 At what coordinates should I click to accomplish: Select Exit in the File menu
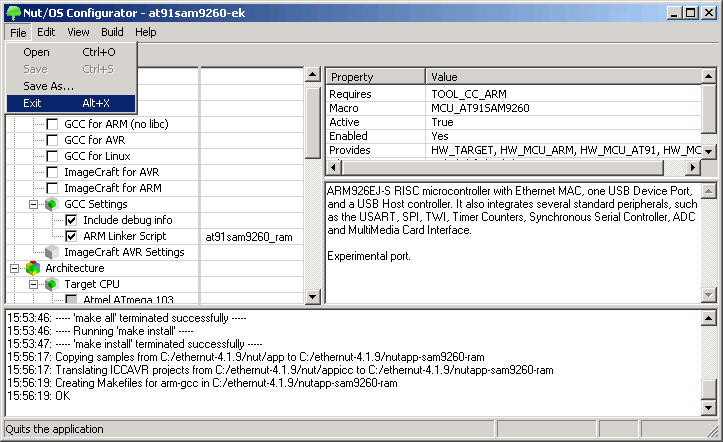click(x=71, y=103)
